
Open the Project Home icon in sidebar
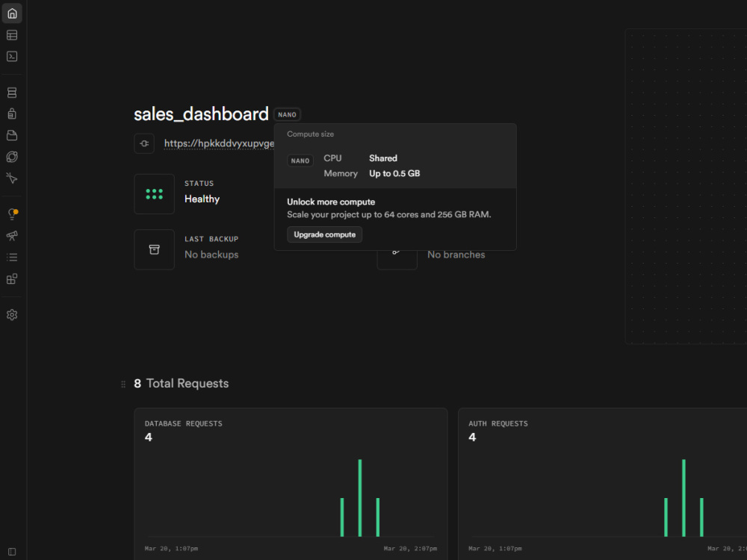click(12, 13)
